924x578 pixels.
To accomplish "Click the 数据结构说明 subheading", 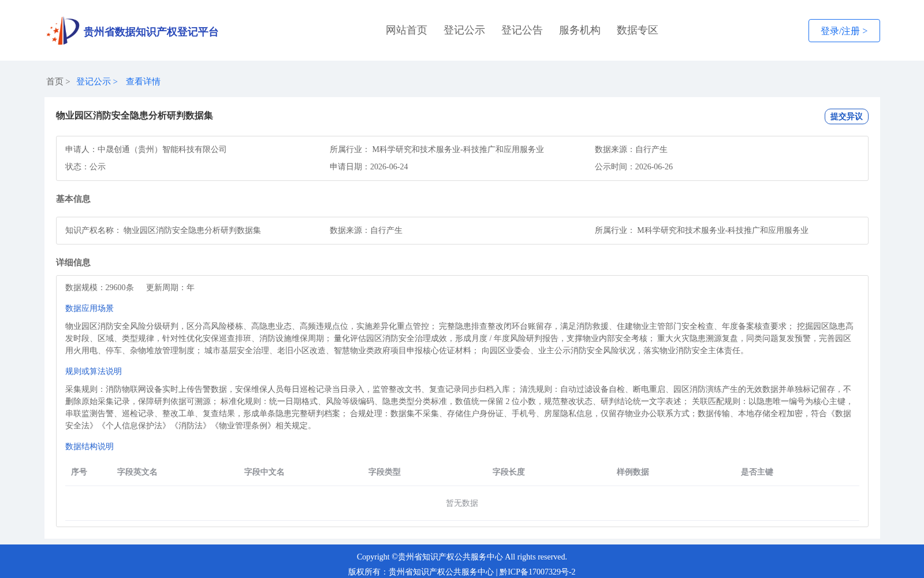I will (x=90, y=446).
